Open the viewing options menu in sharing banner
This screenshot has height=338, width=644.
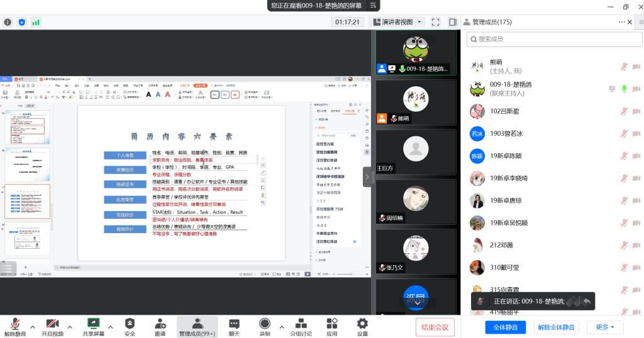coord(374,6)
